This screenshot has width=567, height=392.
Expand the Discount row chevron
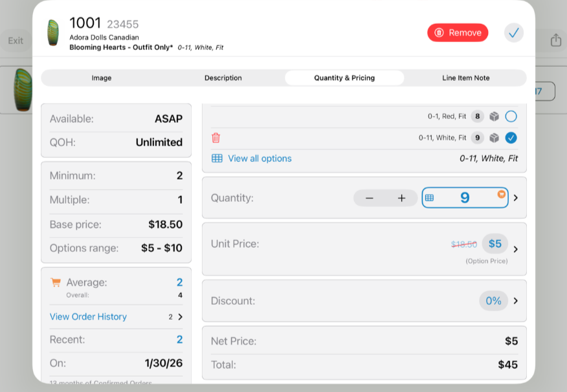[516, 301]
